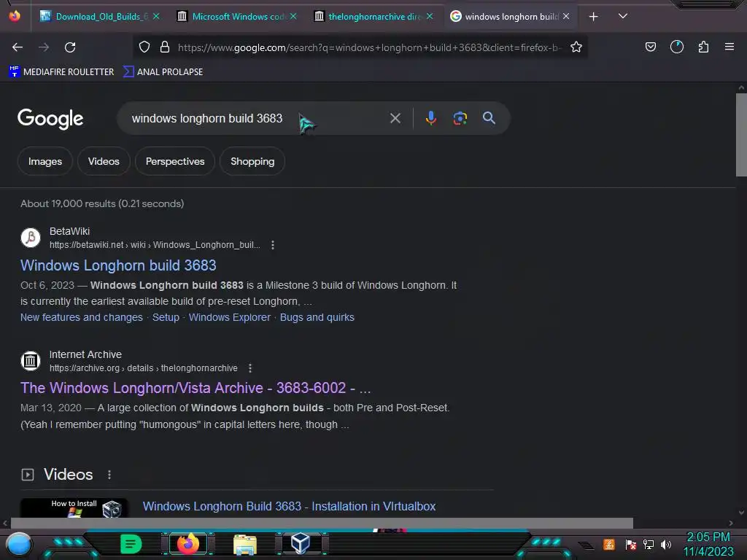Image resolution: width=747 pixels, height=560 pixels.
Task: Open the Firefox hamburger menu
Action: 729,47
